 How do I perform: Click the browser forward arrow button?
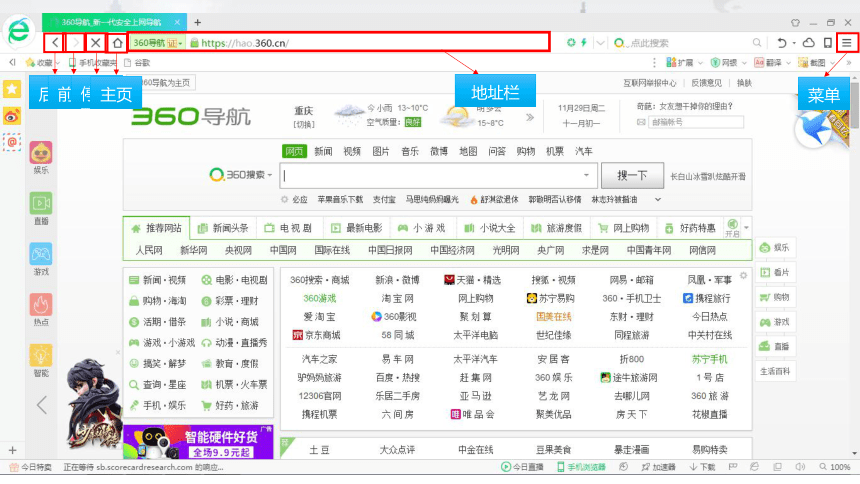75,43
